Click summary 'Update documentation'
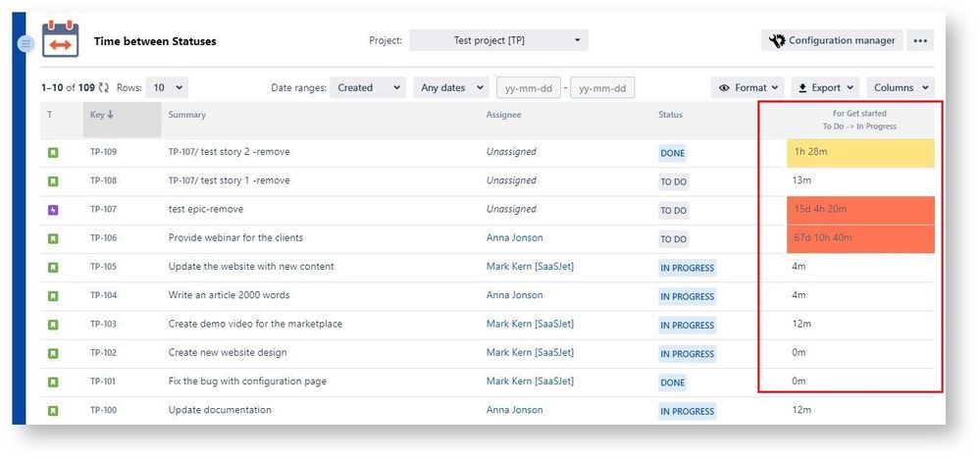 (x=220, y=410)
